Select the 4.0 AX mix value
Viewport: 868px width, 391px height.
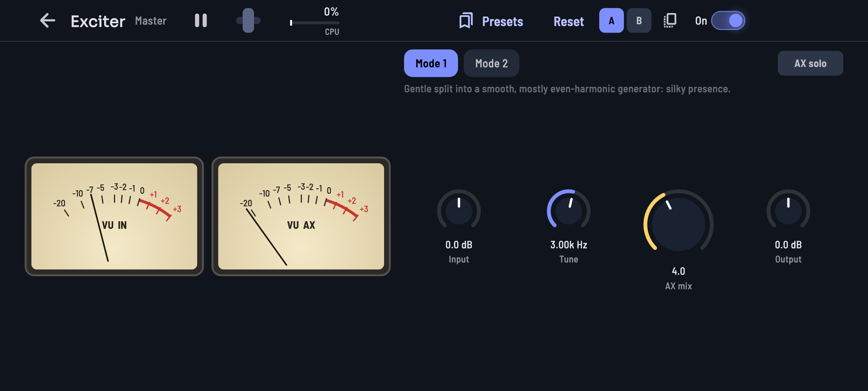[678, 271]
